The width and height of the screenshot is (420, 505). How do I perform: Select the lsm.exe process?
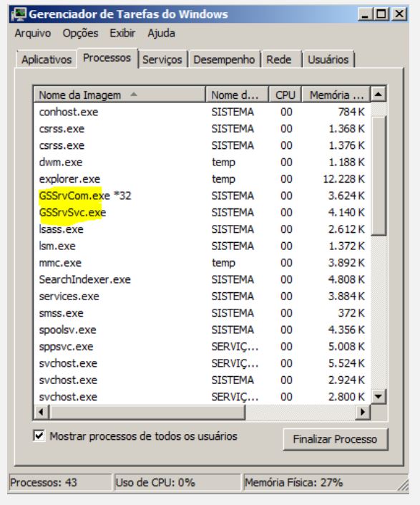tap(202, 246)
